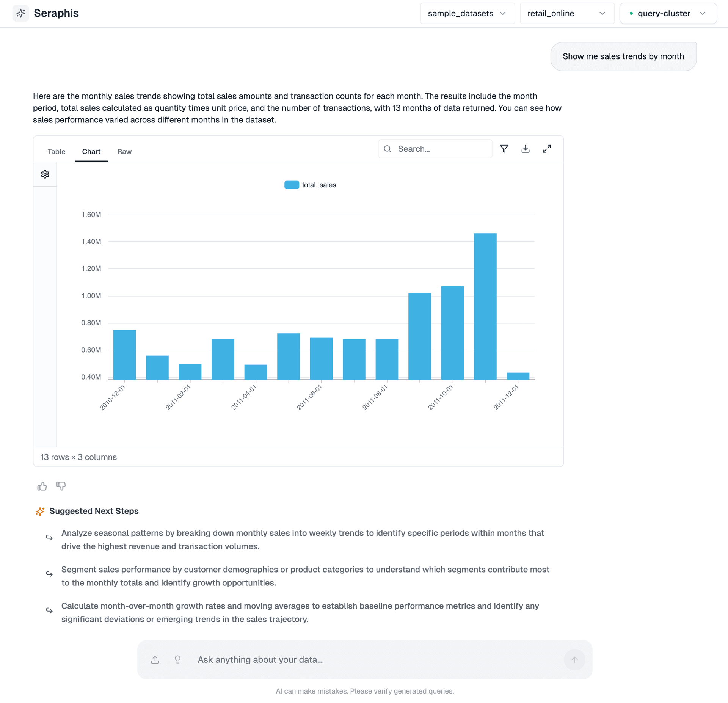Screen dimensions: 728x703
Task: Give the response a thumbs down
Action: 61,486
